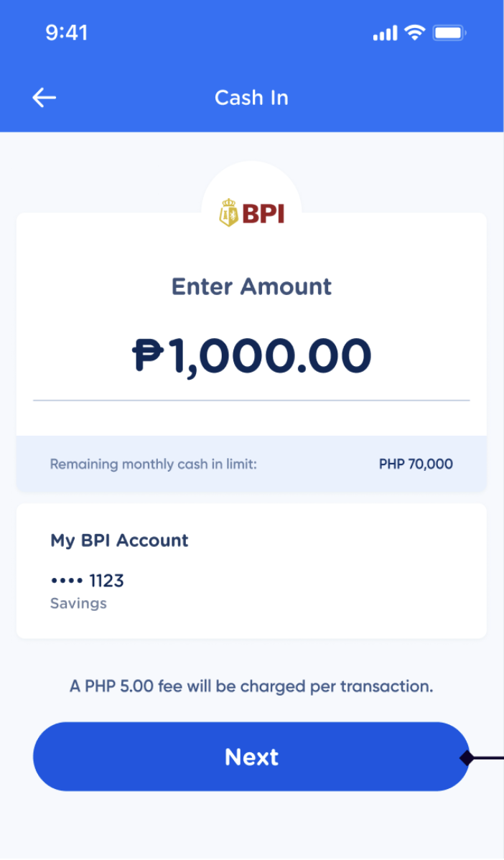
Task: Tap the Enter Amount heading label
Action: point(251,286)
